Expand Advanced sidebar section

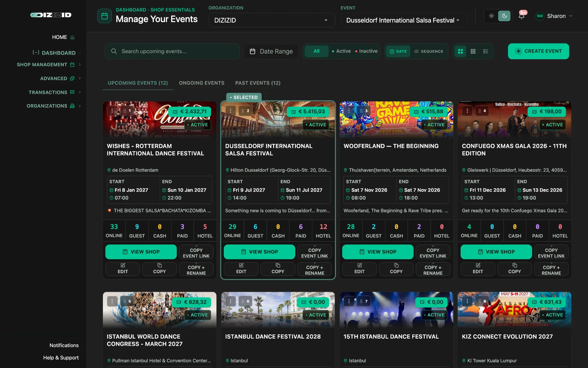[x=60, y=79]
